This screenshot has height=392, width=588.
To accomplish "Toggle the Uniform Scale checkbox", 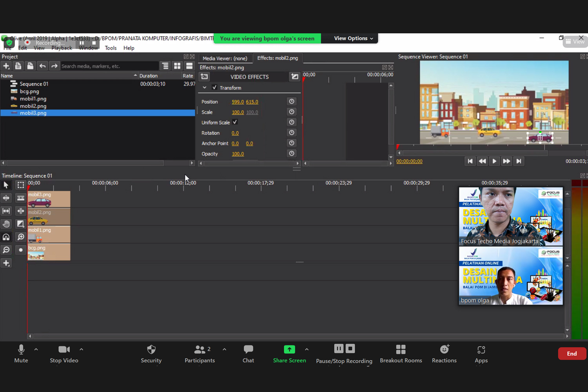I will 235,122.
